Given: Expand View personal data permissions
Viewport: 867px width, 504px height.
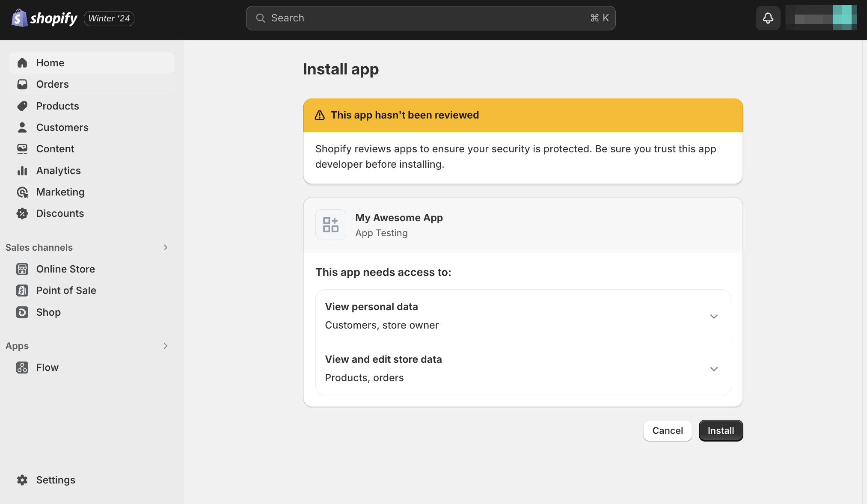Looking at the screenshot, I should [x=713, y=316].
